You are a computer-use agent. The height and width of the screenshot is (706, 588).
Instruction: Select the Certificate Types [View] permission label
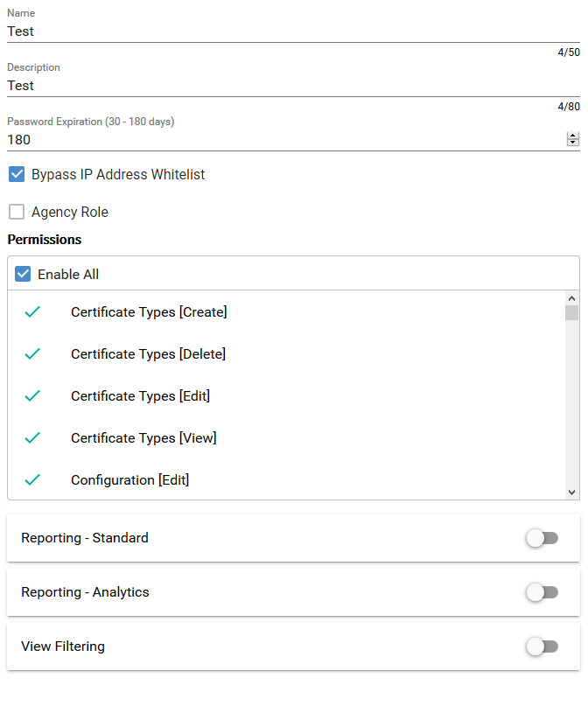[x=143, y=438]
